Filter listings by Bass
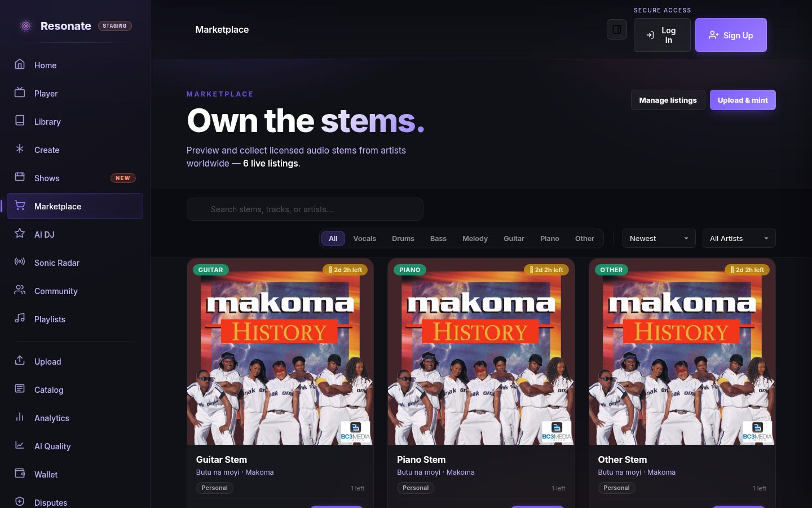 438,238
